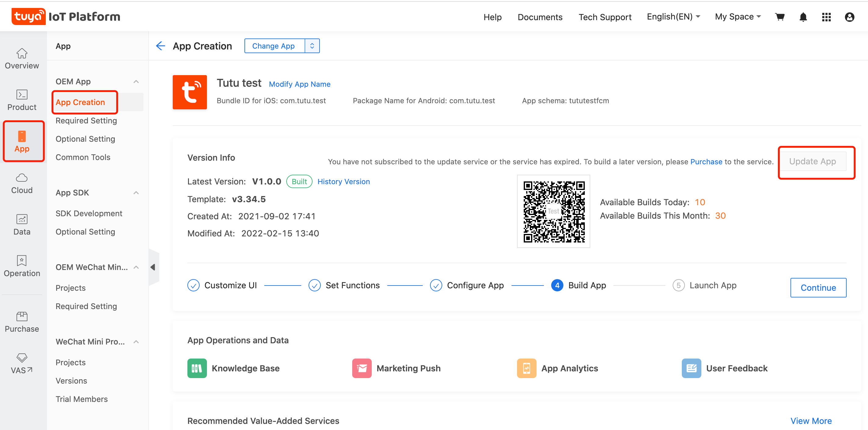Open Trial Members menu item
The image size is (868, 430).
[x=81, y=399]
